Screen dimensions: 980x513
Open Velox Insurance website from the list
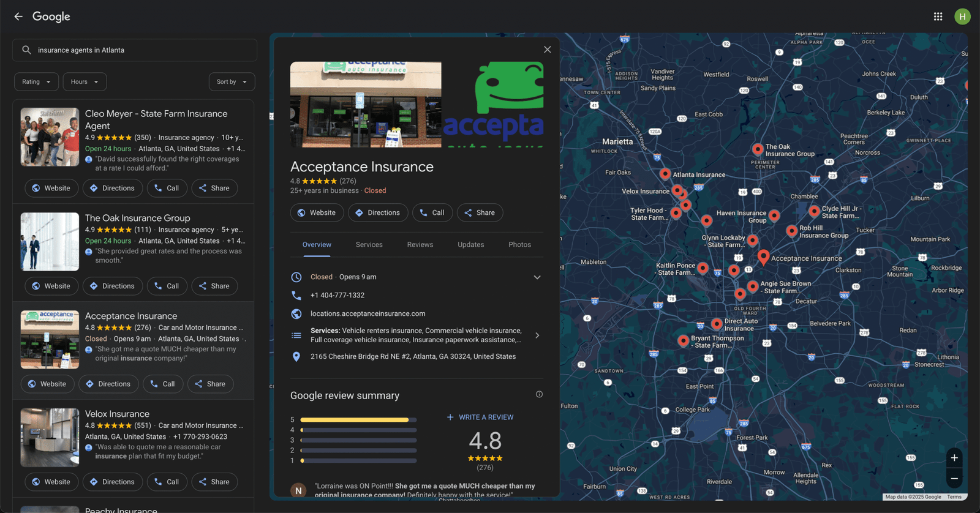point(51,482)
